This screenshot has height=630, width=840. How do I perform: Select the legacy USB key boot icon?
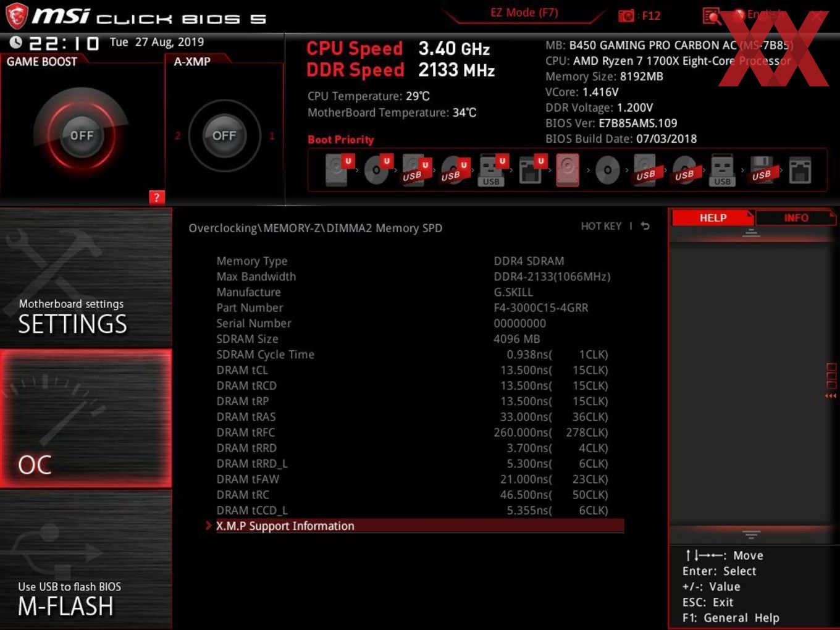point(722,170)
